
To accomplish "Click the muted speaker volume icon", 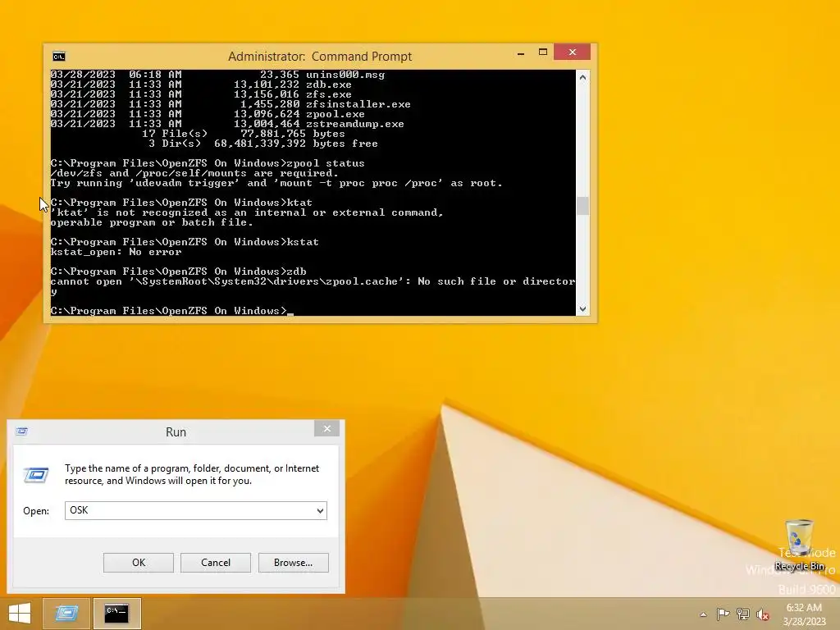I will pyautogui.click(x=763, y=614).
